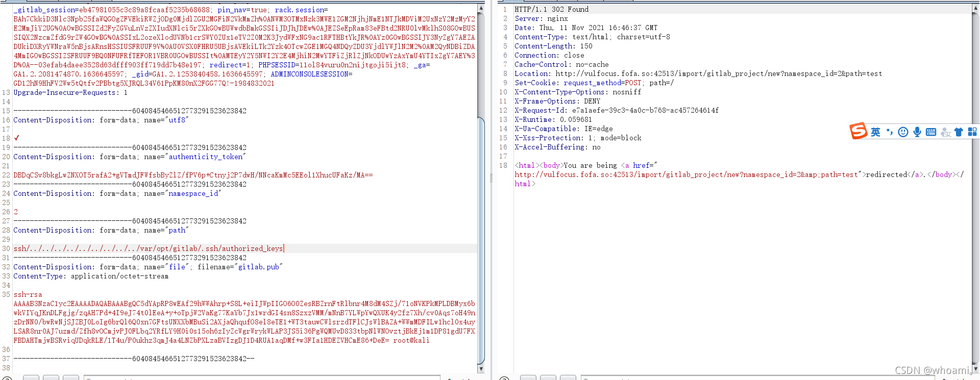The height and width of the screenshot is (380, 980).
Task: Click the red checkmark value on line 18
Action: 17,138
